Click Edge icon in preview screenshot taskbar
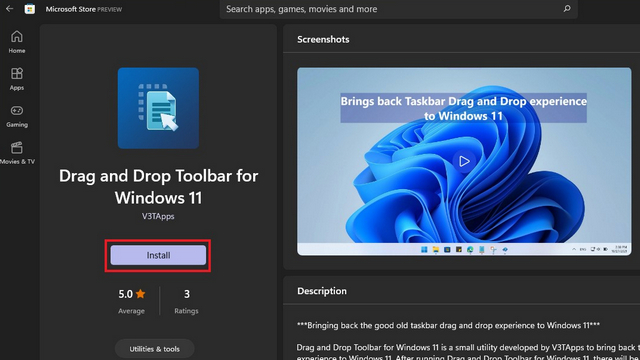This screenshot has height=360, width=640. [x=470, y=249]
